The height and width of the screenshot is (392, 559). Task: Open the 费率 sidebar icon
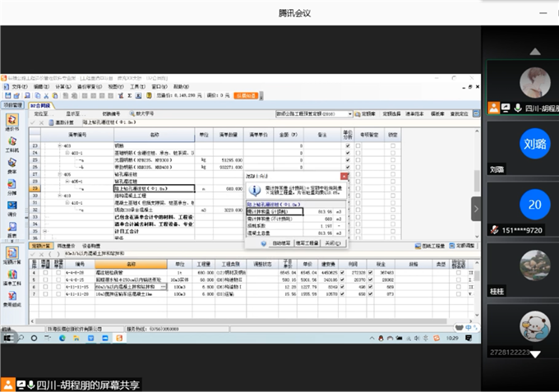click(12, 166)
